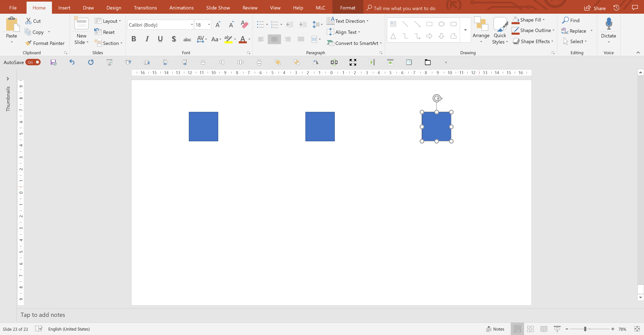Click the Save icon in quick access toolbar
The image size is (644, 335).
(53, 62)
